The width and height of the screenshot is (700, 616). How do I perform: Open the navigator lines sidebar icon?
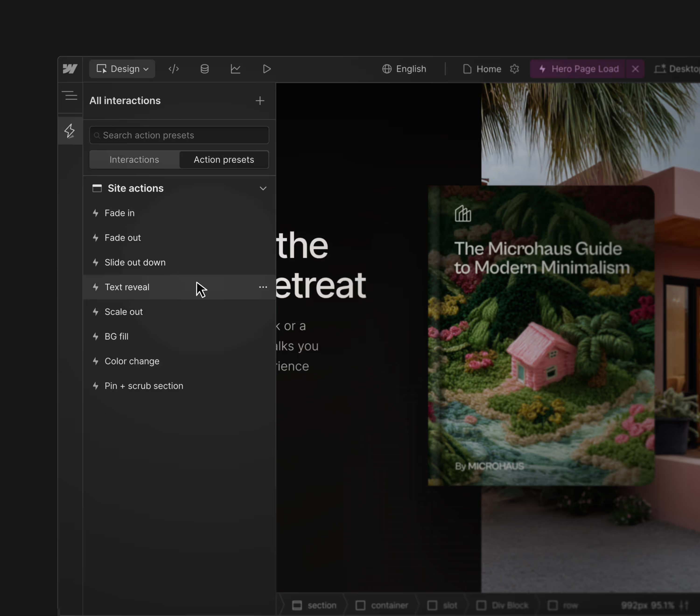(x=71, y=95)
